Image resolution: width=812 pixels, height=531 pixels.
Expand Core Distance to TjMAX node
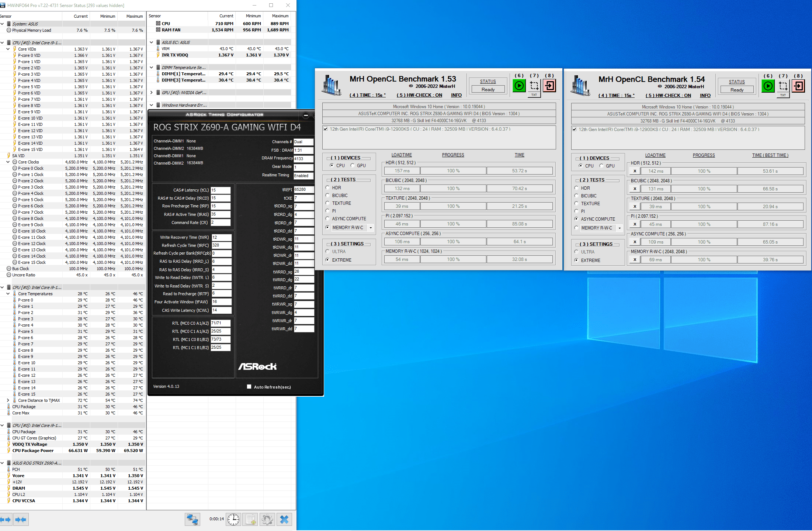(x=8, y=400)
